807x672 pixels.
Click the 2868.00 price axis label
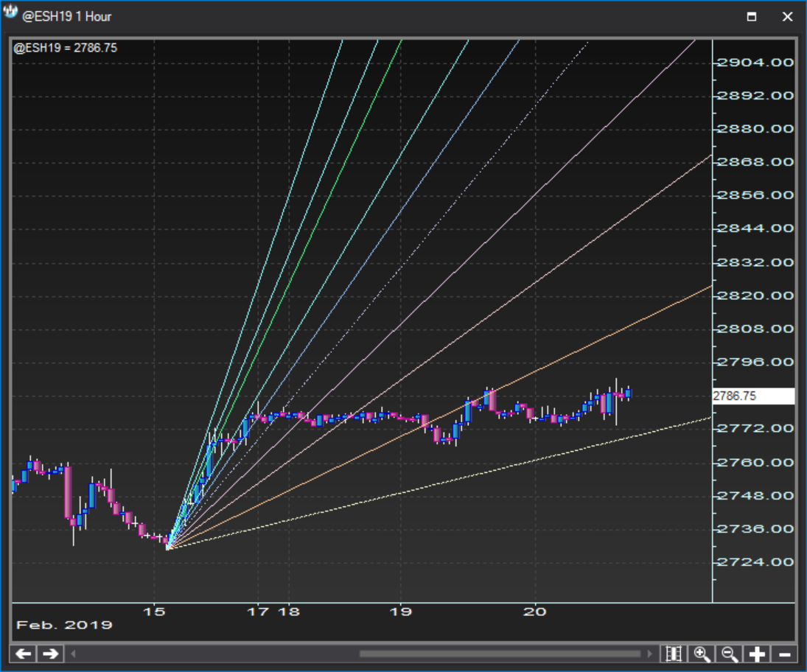(x=755, y=162)
